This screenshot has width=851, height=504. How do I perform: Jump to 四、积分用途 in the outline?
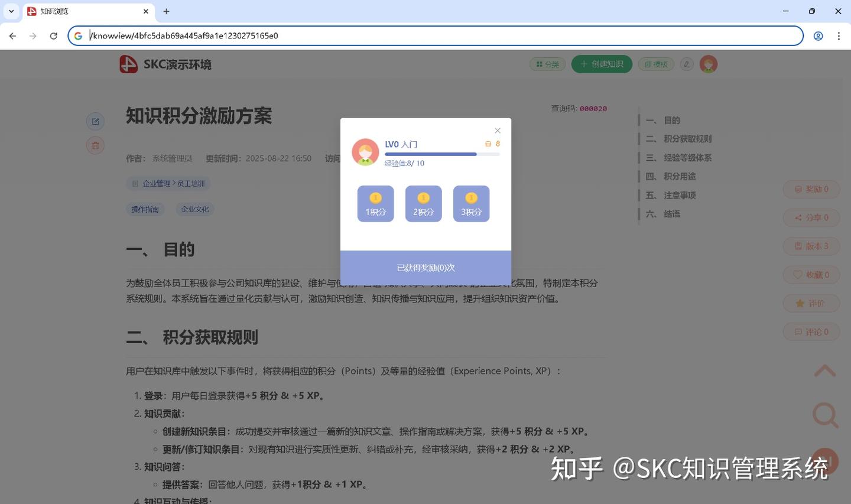coord(671,176)
